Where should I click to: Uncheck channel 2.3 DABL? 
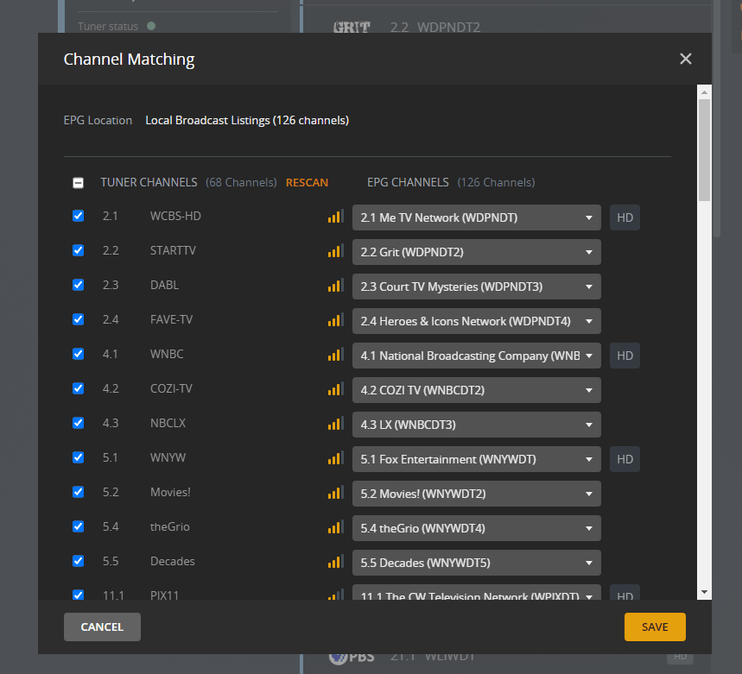[78, 285]
